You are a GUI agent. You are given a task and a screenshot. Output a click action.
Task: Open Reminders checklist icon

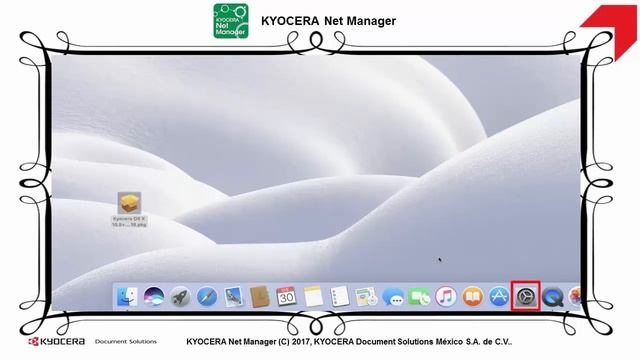point(340,297)
